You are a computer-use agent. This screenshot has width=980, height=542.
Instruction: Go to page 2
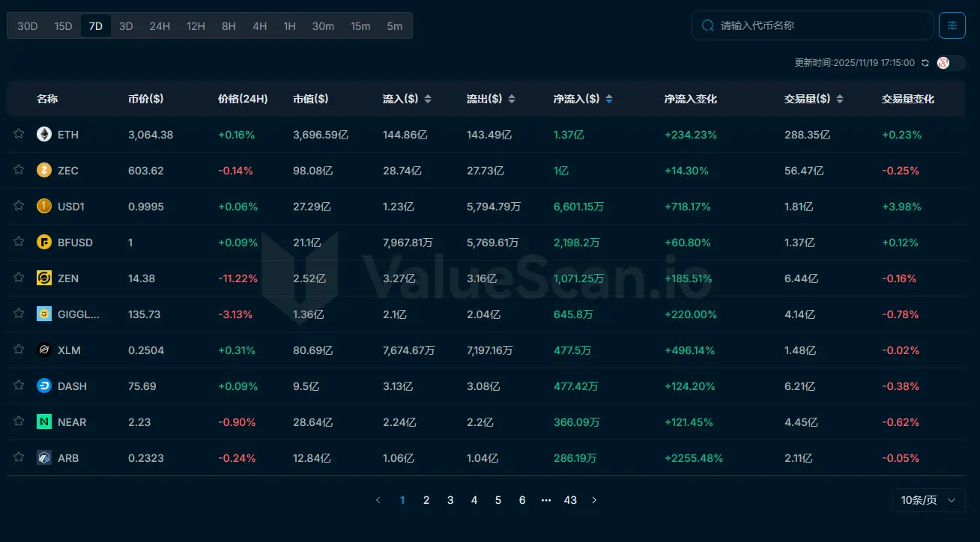coord(426,500)
